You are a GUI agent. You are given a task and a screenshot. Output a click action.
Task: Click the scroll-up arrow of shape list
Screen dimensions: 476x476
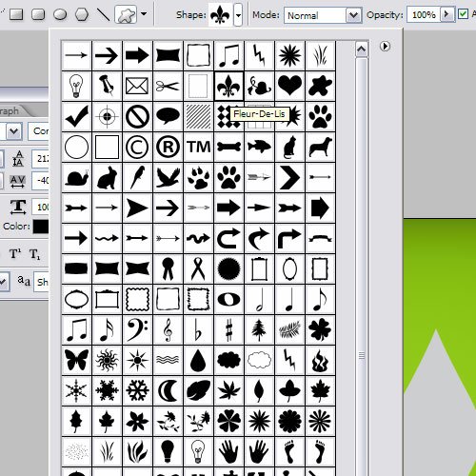coord(362,50)
